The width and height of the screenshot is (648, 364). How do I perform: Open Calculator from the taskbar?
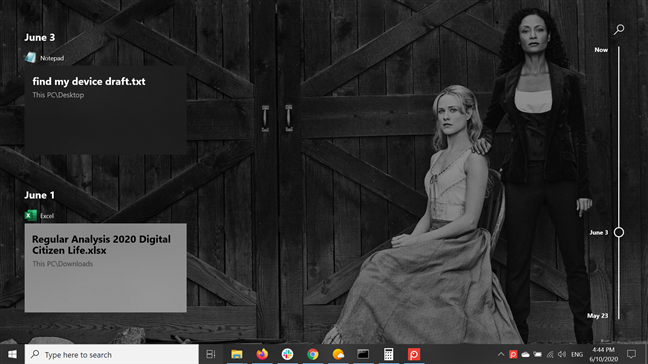point(388,354)
